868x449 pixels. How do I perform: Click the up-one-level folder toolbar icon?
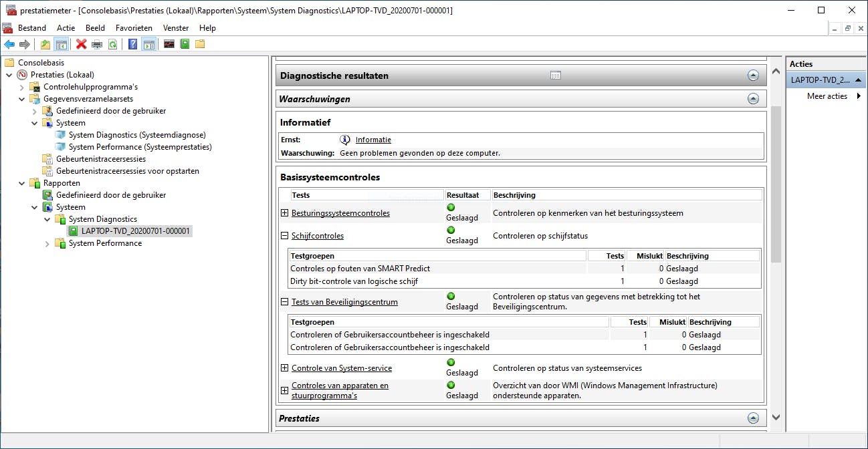point(45,44)
